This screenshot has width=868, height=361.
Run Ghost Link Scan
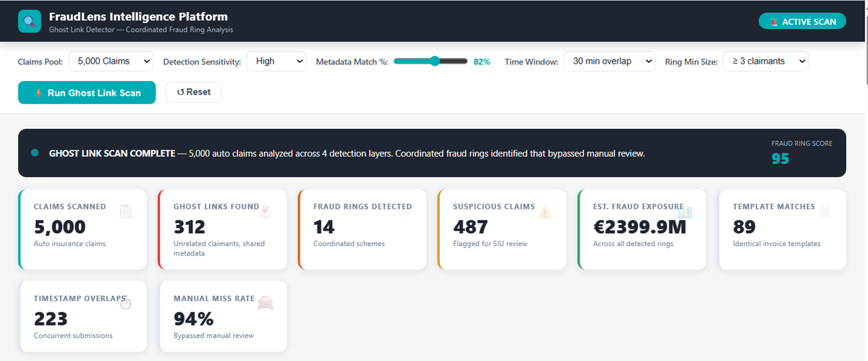pyautogui.click(x=87, y=93)
